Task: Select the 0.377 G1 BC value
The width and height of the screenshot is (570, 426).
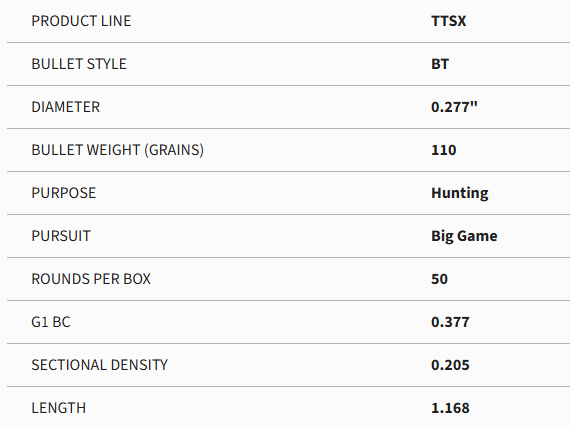Action: 450,322
